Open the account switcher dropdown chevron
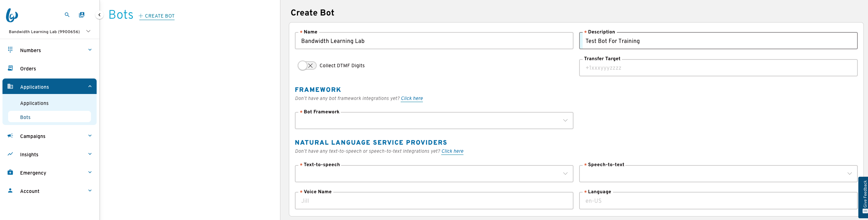868x220 pixels. (89, 31)
